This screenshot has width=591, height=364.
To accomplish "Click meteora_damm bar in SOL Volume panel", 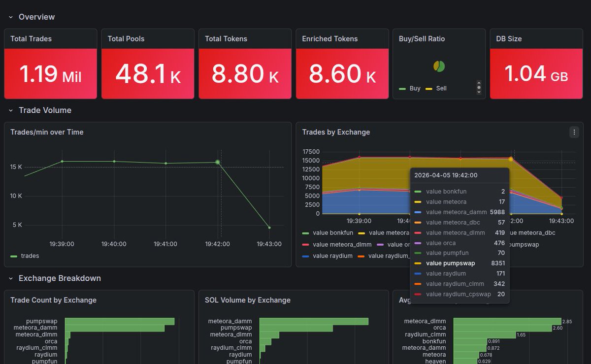I will [314, 321].
